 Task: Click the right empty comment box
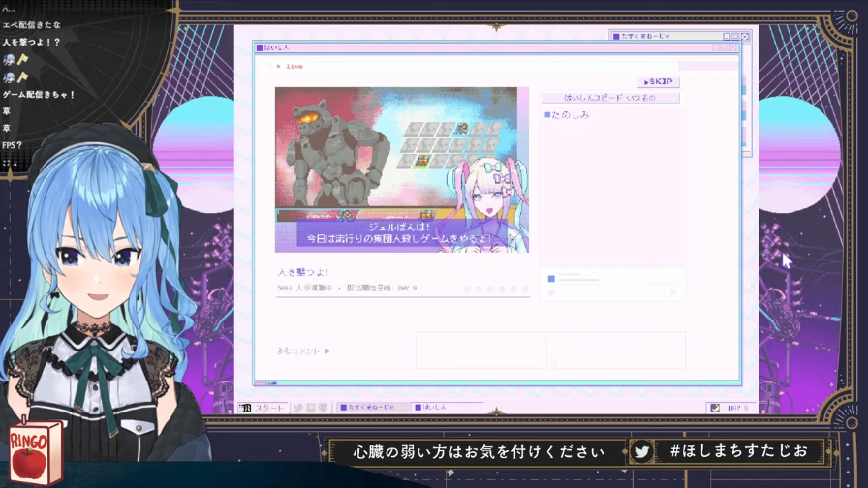tap(619, 350)
